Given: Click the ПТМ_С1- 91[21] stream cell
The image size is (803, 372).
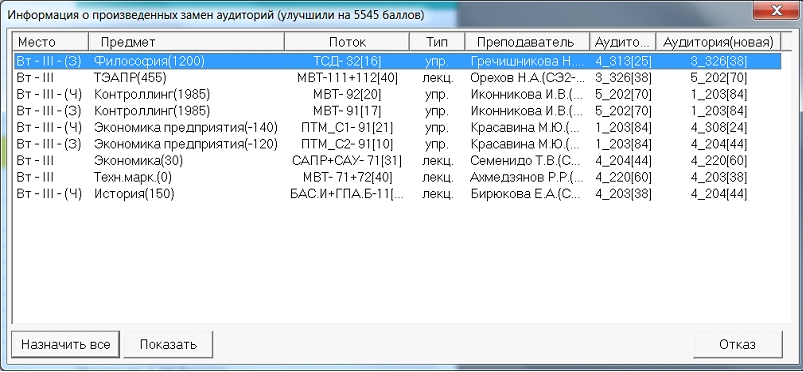Looking at the screenshot, I should (x=347, y=127).
